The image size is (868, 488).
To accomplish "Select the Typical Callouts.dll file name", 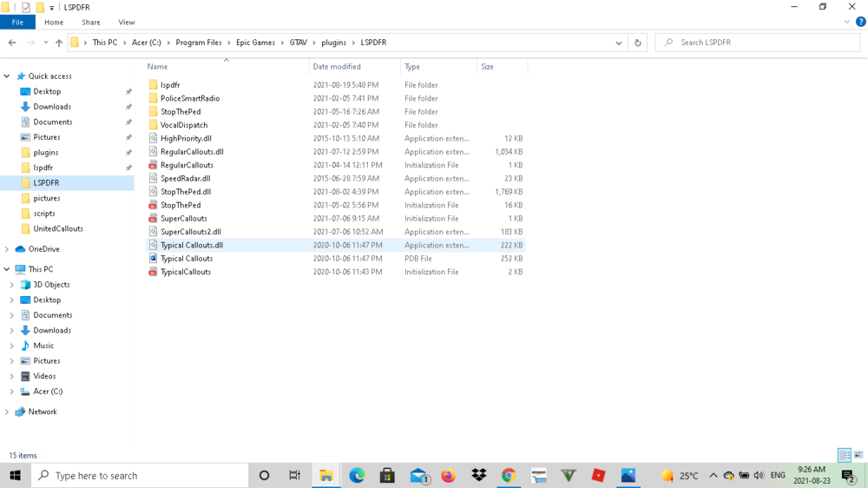I will 192,245.
